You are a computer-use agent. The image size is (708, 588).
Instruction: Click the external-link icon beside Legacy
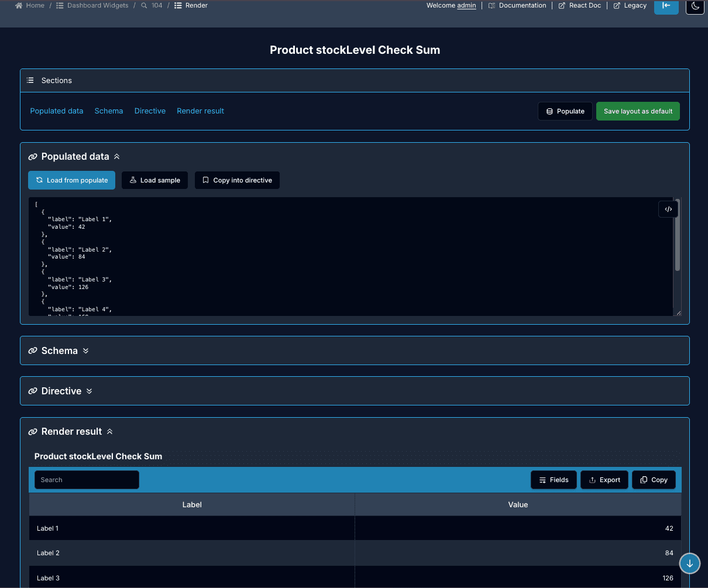pyautogui.click(x=617, y=5)
